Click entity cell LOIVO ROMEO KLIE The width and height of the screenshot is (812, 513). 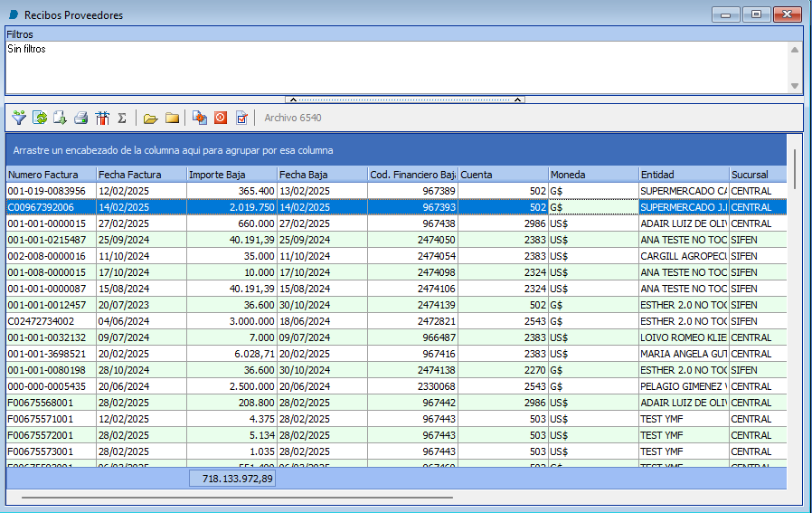(x=685, y=337)
